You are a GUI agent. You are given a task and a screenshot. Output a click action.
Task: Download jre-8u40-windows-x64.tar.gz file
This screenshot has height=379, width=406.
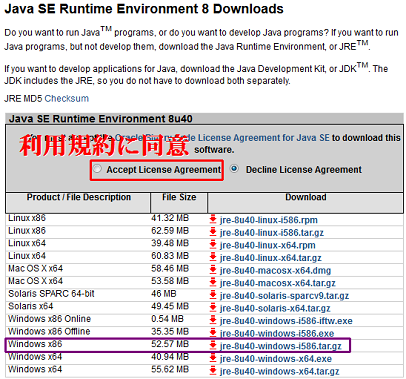[x=280, y=371]
